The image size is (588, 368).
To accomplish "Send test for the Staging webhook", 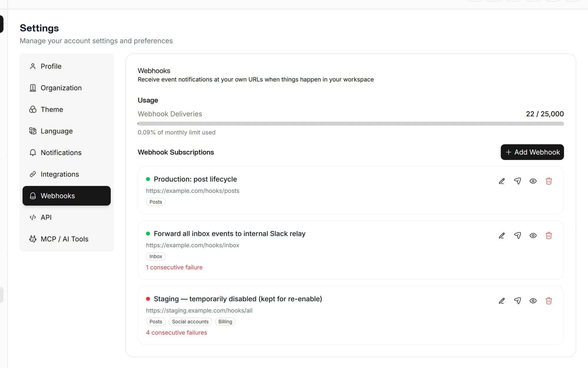I will 517,301.
